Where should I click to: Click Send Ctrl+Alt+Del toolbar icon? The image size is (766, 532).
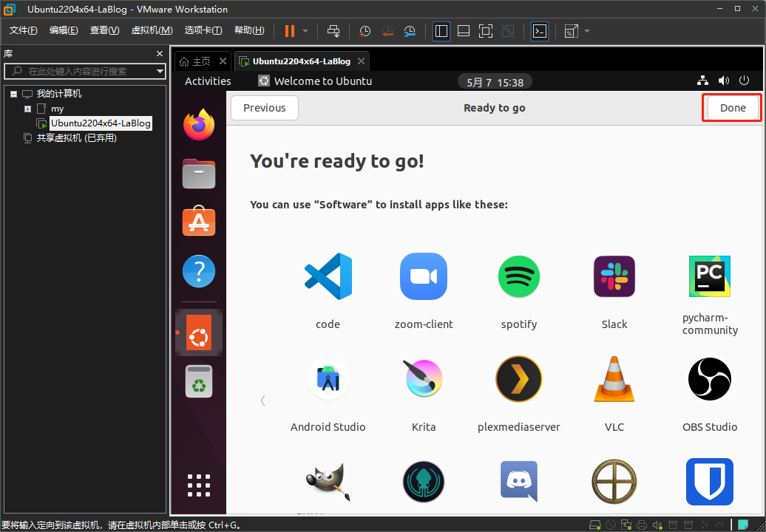point(333,31)
